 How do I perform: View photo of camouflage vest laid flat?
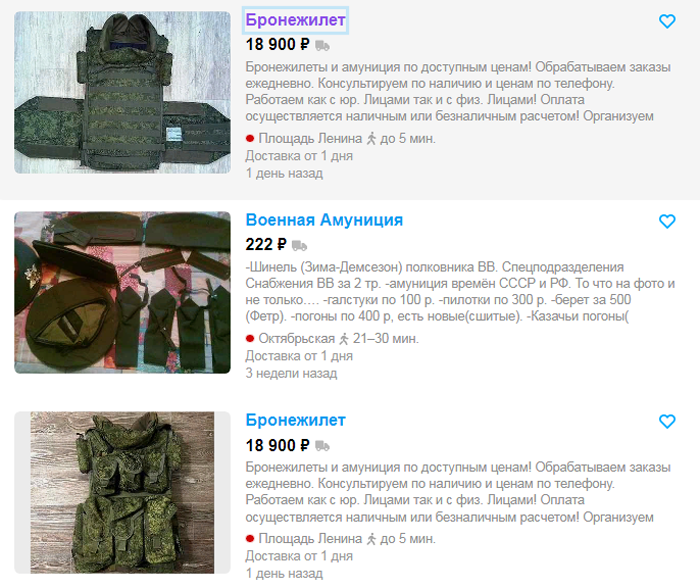[122, 92]
